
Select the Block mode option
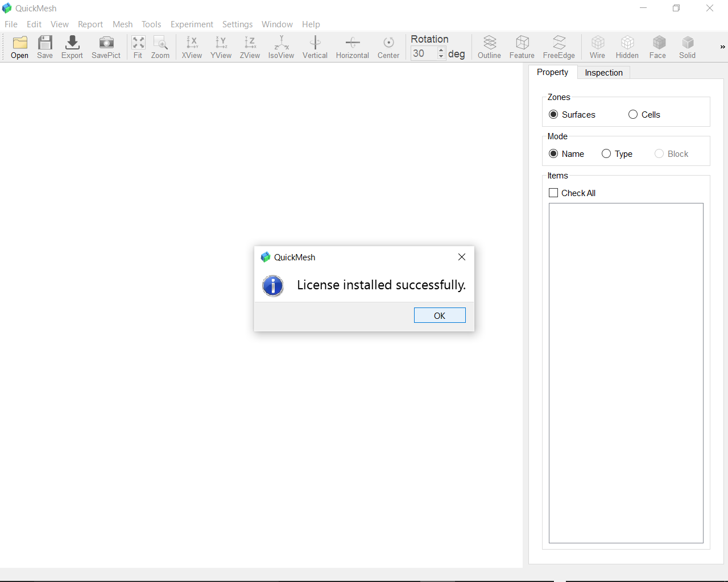coord(672,153)
